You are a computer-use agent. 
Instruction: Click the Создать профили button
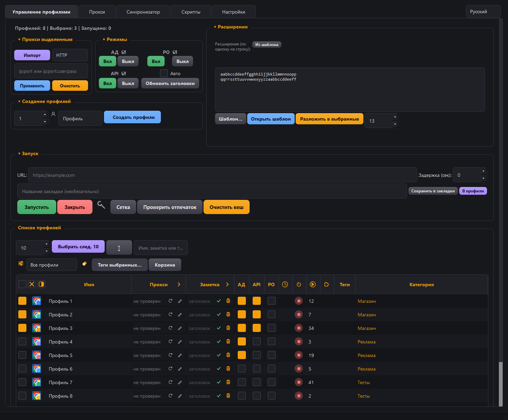coord(132,117)
